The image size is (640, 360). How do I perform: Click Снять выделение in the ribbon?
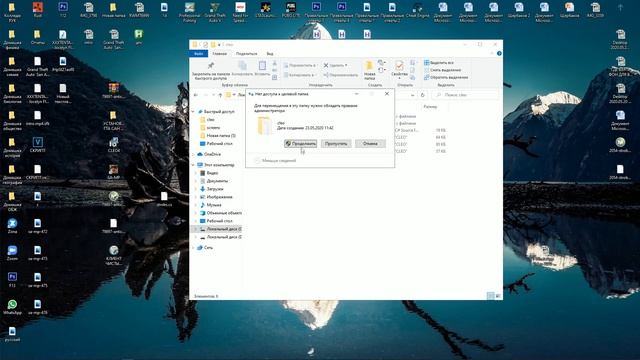pos(442,70)
